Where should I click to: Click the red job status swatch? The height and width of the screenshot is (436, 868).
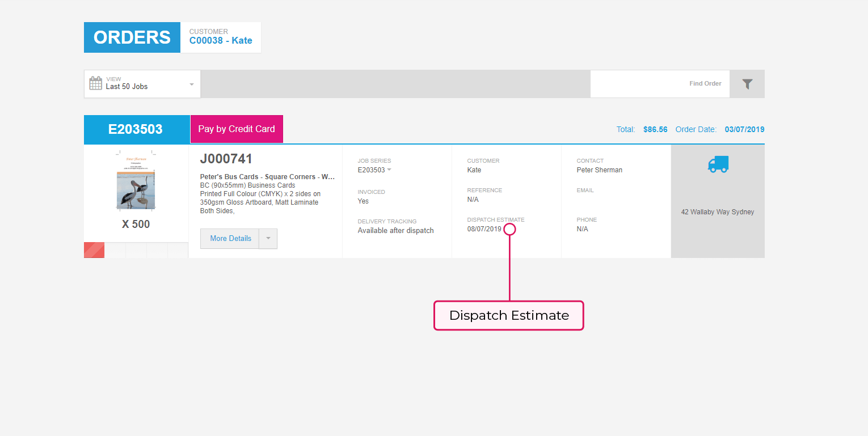pos(94,250)
